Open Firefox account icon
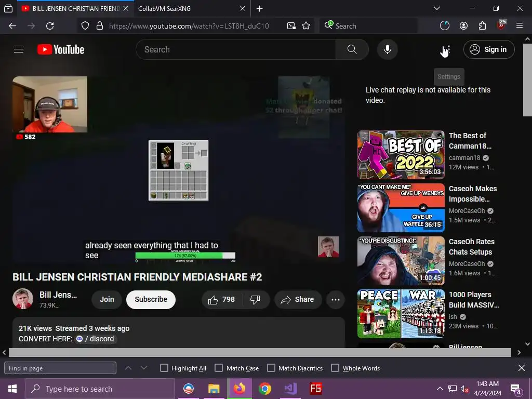This screenshot has height=399, width=532. 463,26
